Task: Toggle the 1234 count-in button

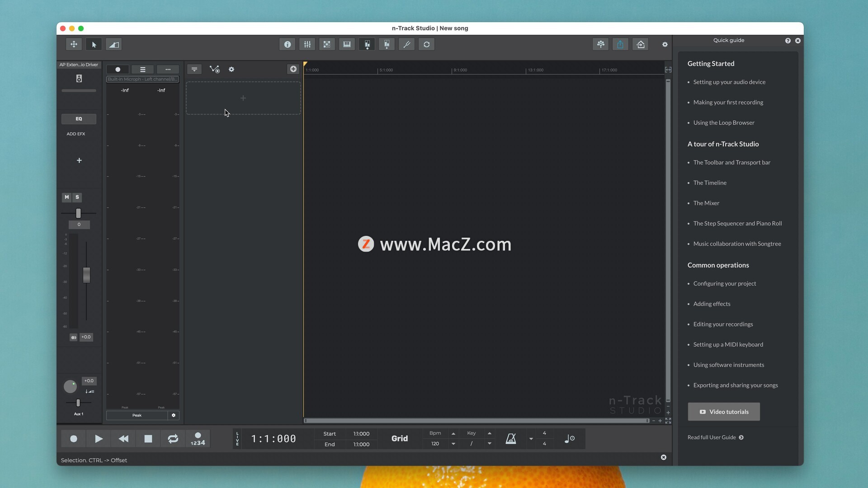Action: coord(198,439)
